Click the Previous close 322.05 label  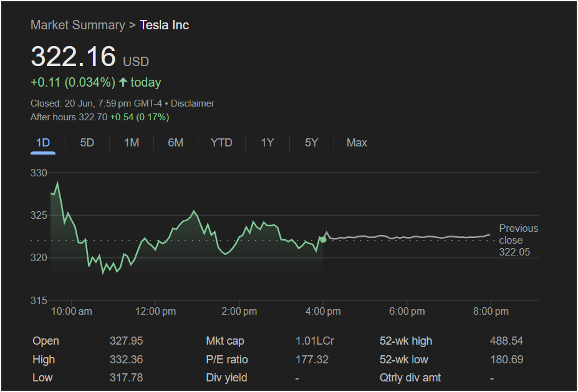[x=519, y=240]
